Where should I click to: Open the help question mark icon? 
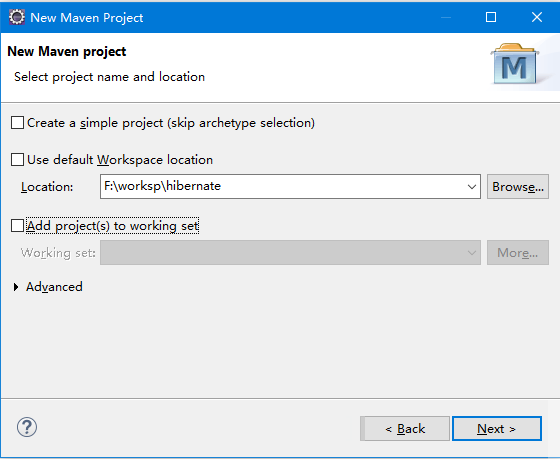click(27, 427)
